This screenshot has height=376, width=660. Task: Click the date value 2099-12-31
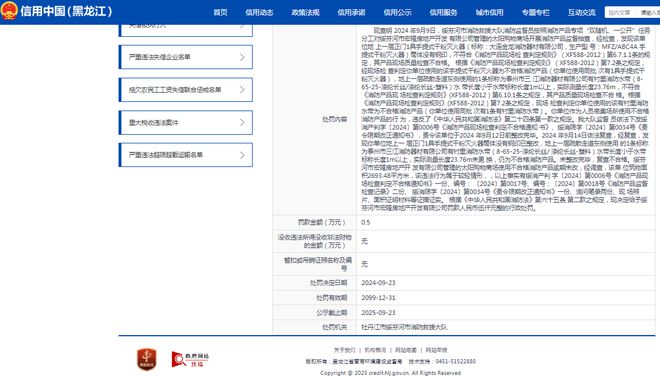(378, 298)
